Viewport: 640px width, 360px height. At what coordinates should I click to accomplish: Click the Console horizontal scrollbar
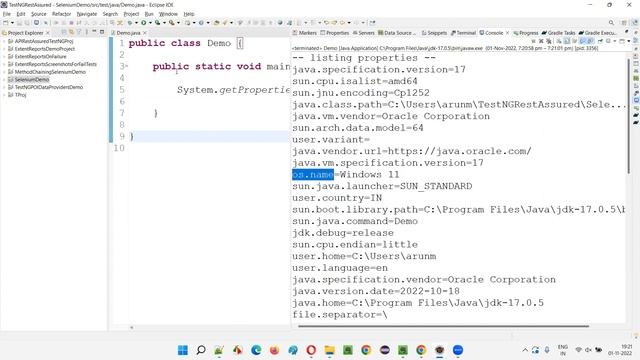(x=443, y=327)
